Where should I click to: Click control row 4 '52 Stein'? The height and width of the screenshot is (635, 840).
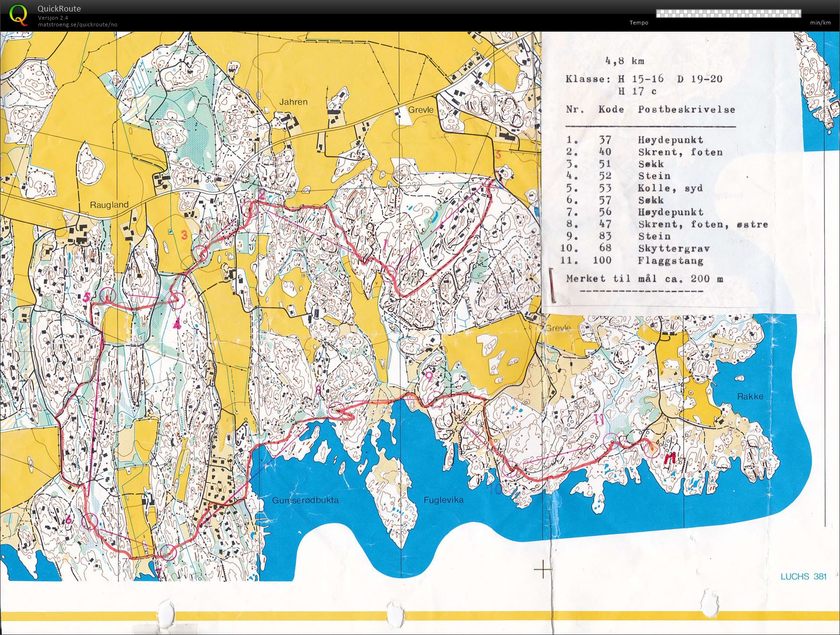pos(618,176)
